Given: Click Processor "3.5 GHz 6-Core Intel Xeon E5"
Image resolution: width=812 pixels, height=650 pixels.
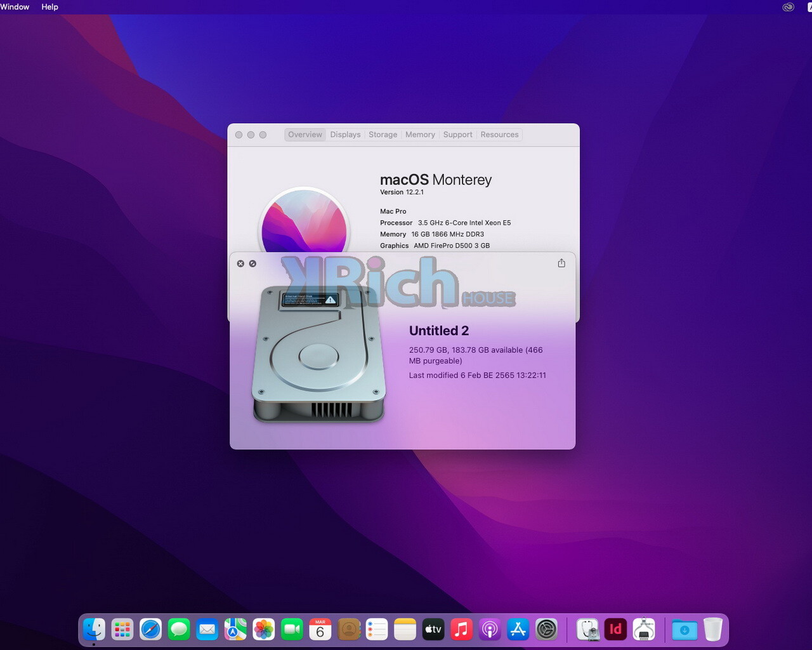Looking at the screenshot, I should pyautogui.click(x=464, y=223).
